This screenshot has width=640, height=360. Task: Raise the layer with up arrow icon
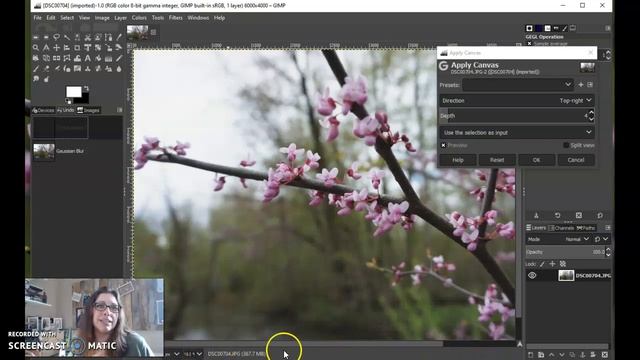tap(551, 355)
